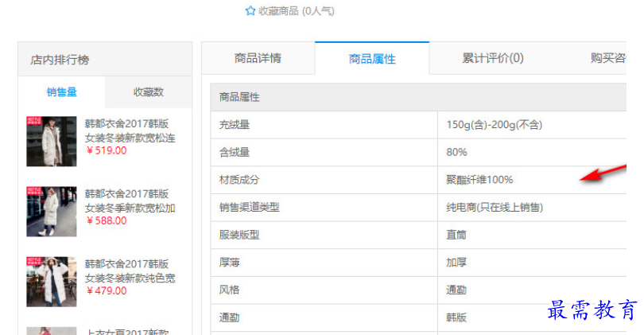The width and height of the screenshot is (644, 335).
Task: Open the thumbnail of the ¥479.00 coat
Action: coord(52,282)
